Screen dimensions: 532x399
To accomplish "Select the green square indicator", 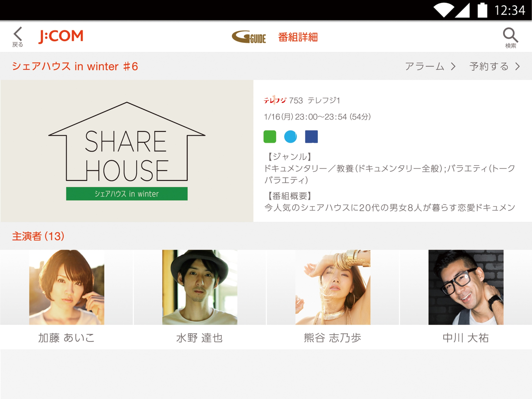I will point(270,137).
